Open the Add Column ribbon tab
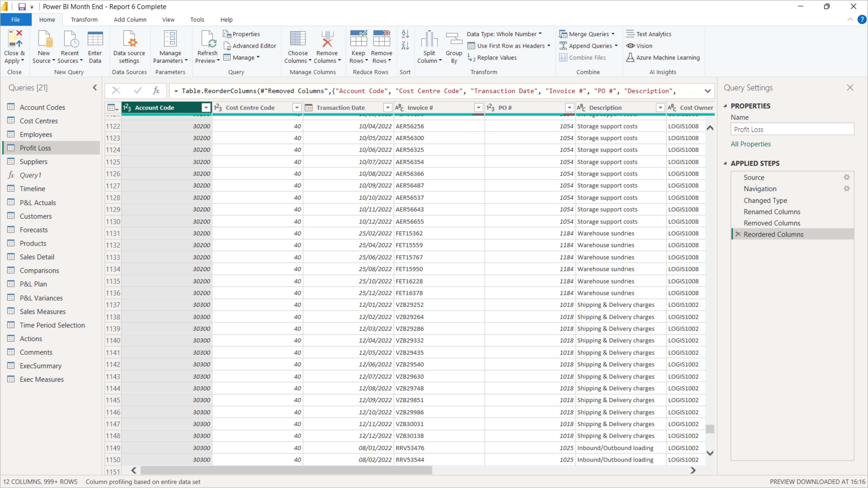 (130, 19)
